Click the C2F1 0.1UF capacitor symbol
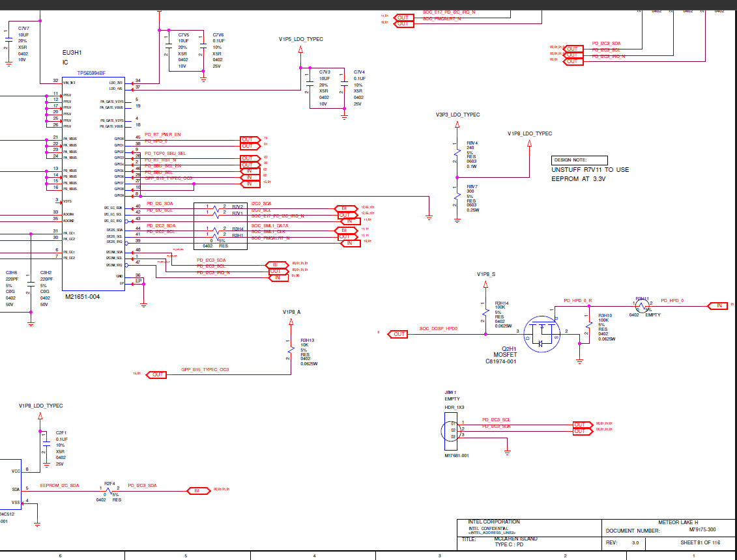 coord(46,444)
